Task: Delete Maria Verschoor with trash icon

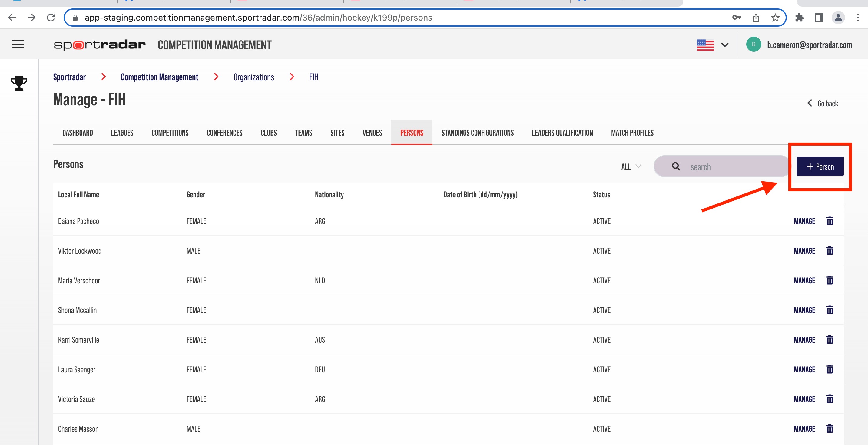Action: coord(830,280)
